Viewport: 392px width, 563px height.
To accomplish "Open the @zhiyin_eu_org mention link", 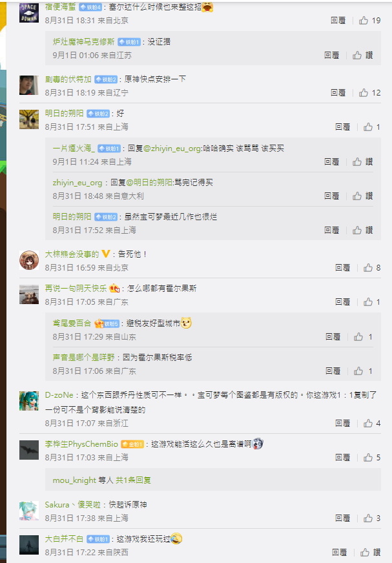I will point(172,148).
